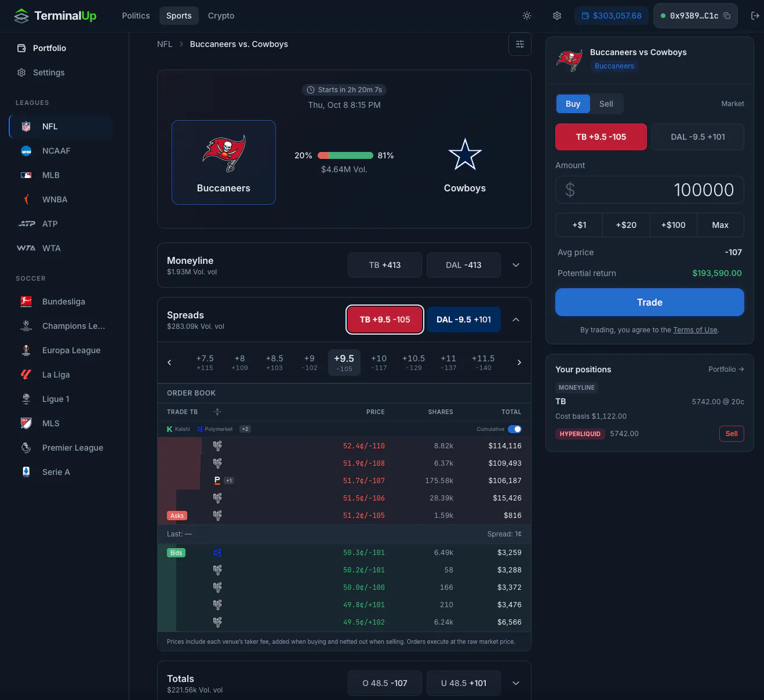764x700 pixels.
Task: Open the NCAAF league in sidebar
Action: (61, 151)
